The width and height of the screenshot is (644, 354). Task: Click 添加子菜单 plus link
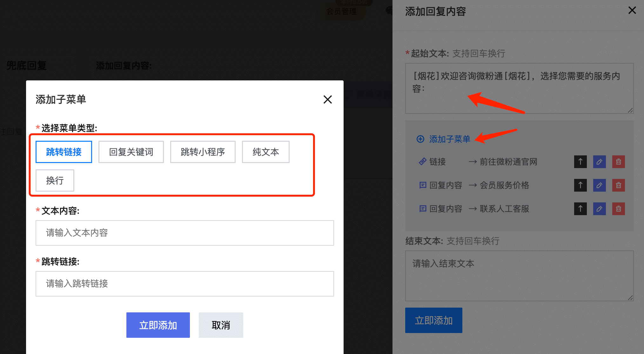[444, 139]
